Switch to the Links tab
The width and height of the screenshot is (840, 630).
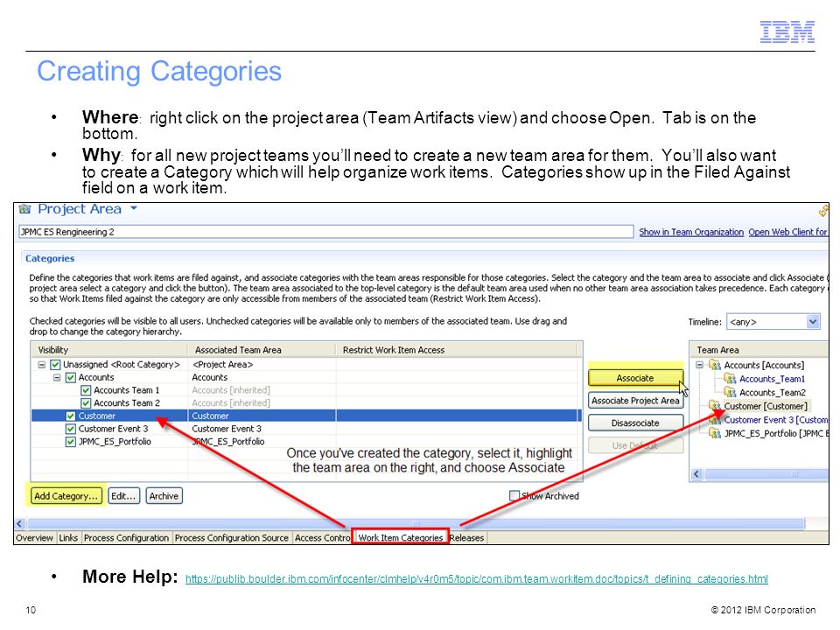(x=68, y=538)
